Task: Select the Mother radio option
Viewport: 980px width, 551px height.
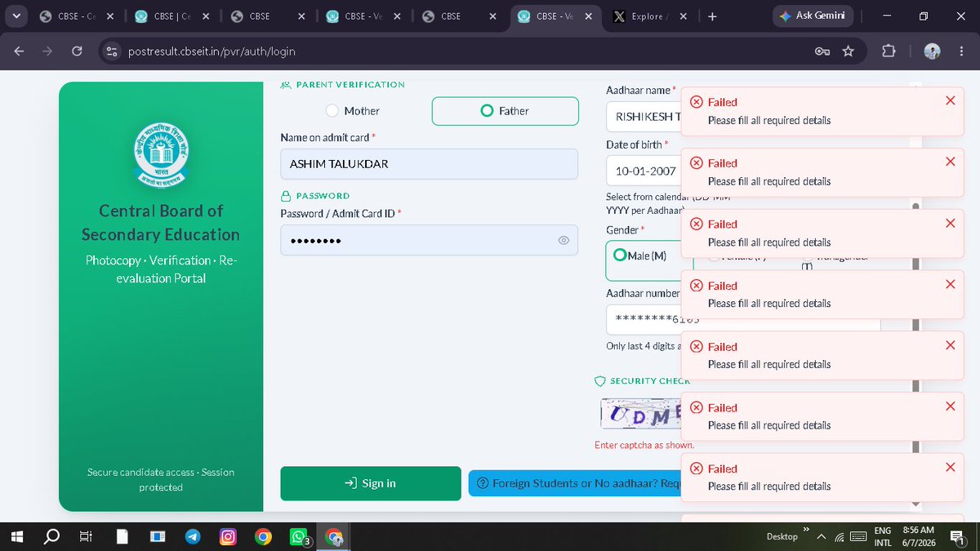Action: tap(353, 111)
